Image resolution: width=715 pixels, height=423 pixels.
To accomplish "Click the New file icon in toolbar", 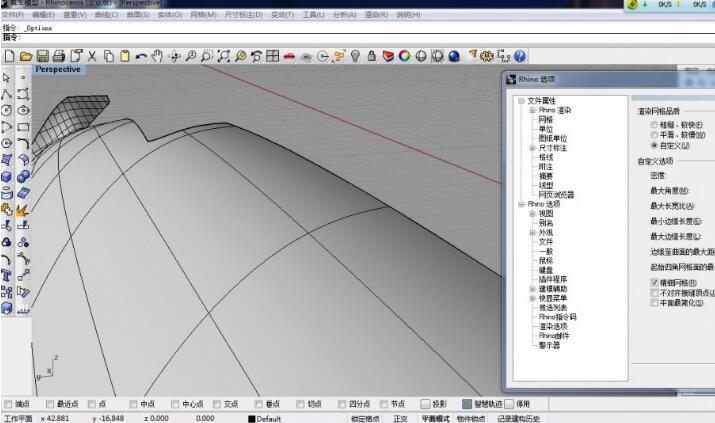I will point(10,56).
